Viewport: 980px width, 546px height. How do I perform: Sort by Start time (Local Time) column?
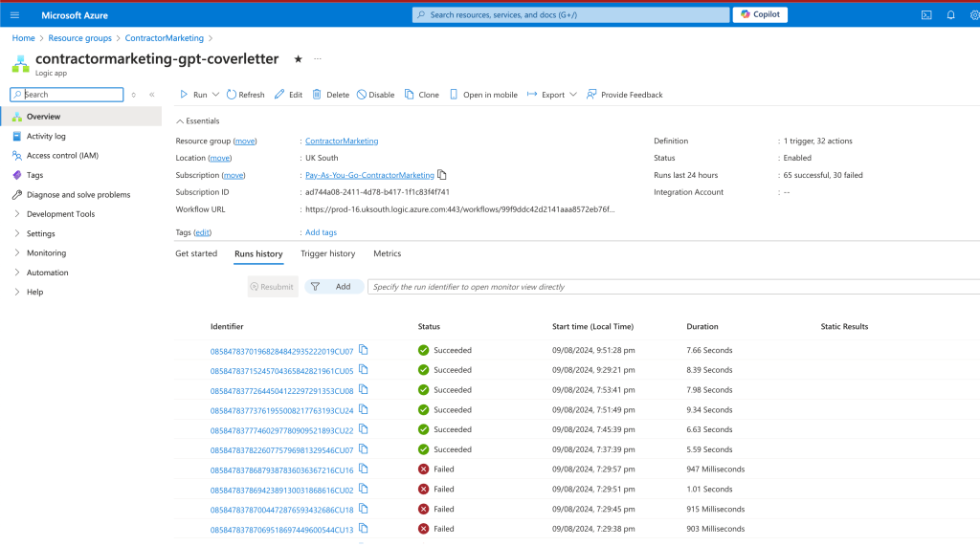(592, 326)
